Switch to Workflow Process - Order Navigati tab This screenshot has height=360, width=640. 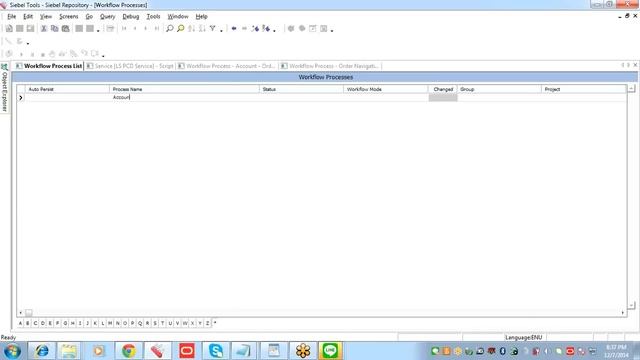coord(330,66)
